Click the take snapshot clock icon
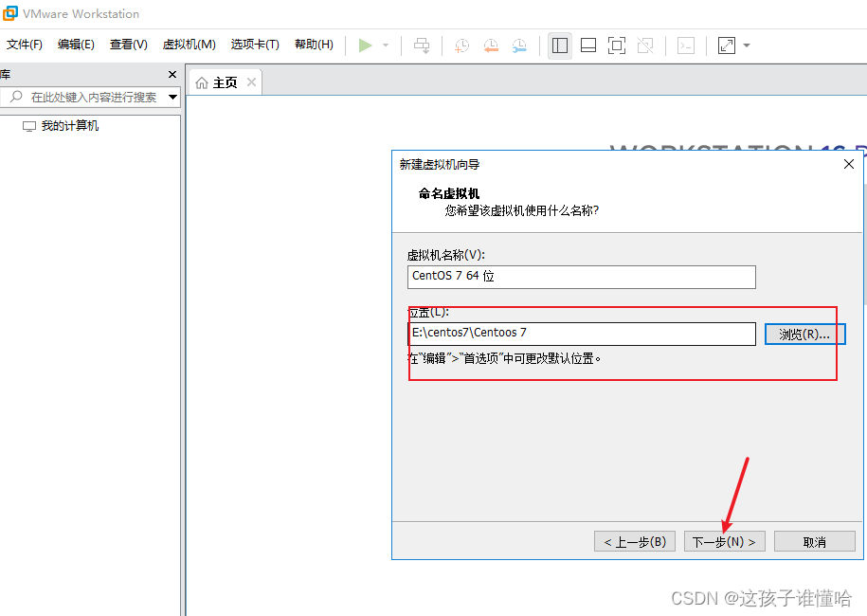Image resolution: width=867 pixels, height=616 pixels. click(461, 45)
